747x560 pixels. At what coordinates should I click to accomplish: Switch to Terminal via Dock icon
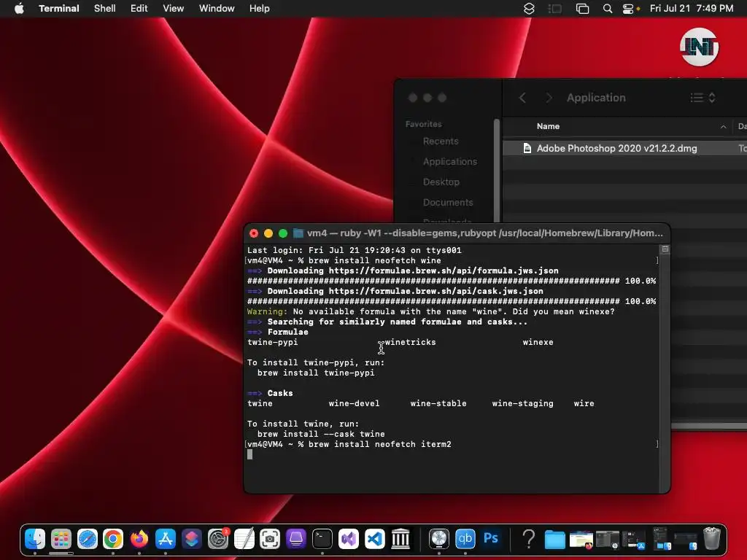(322, 539)
